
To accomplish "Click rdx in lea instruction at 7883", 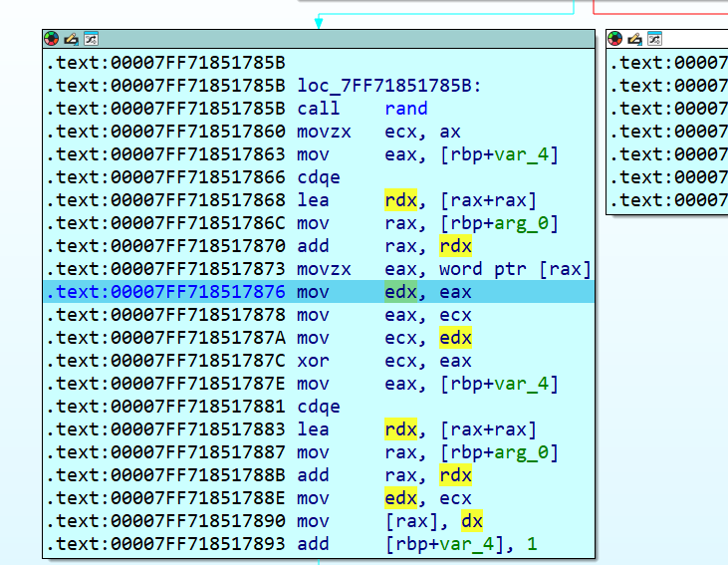I will pyautogui.click(x=400, y=429).
